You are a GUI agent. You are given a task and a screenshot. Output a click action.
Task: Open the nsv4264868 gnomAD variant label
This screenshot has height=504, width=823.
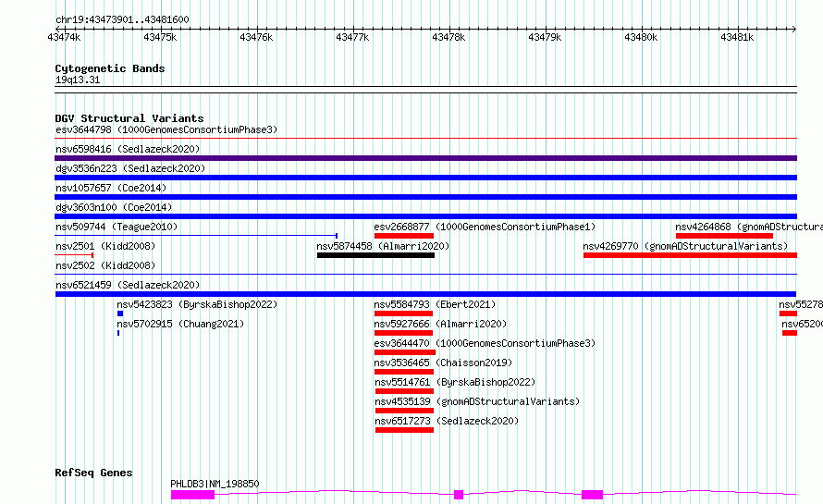(x=749, y=227)
